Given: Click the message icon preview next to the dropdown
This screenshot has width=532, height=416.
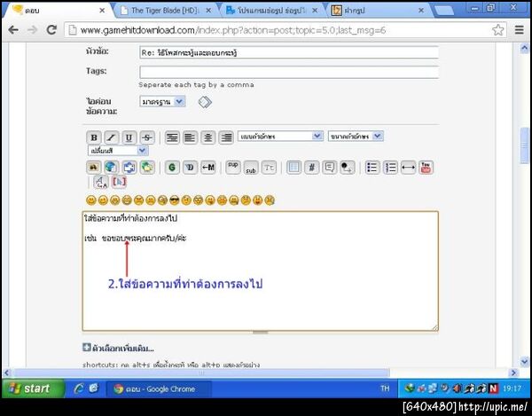Looking at the screenshot, I should 205,102.
